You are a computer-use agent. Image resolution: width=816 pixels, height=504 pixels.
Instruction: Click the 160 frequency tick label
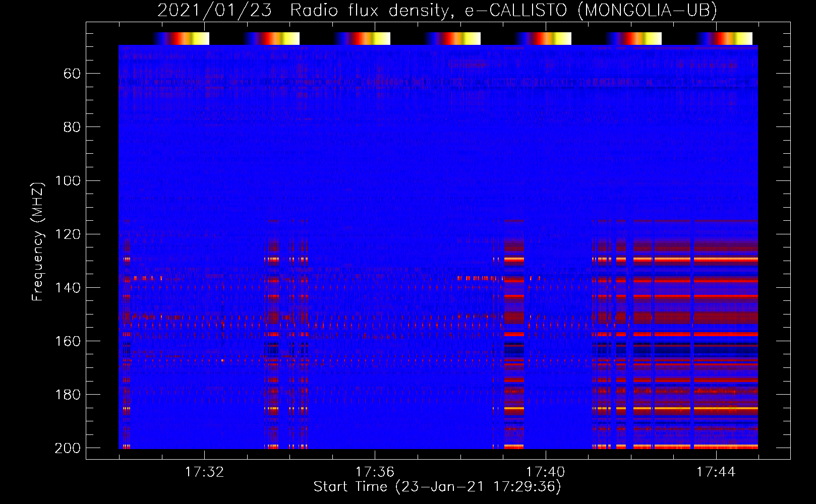coord(68,341)
